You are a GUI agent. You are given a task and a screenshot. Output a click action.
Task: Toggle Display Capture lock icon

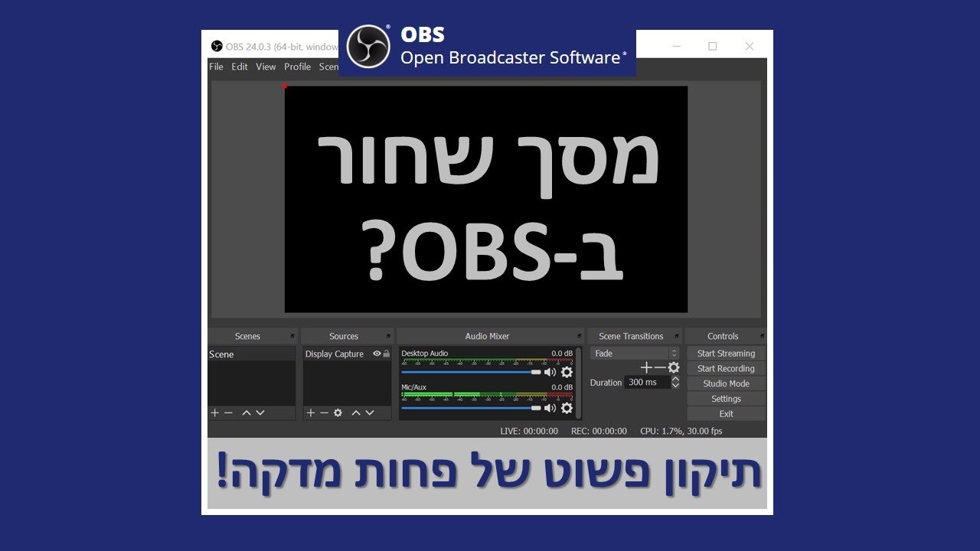click(387, 354)
